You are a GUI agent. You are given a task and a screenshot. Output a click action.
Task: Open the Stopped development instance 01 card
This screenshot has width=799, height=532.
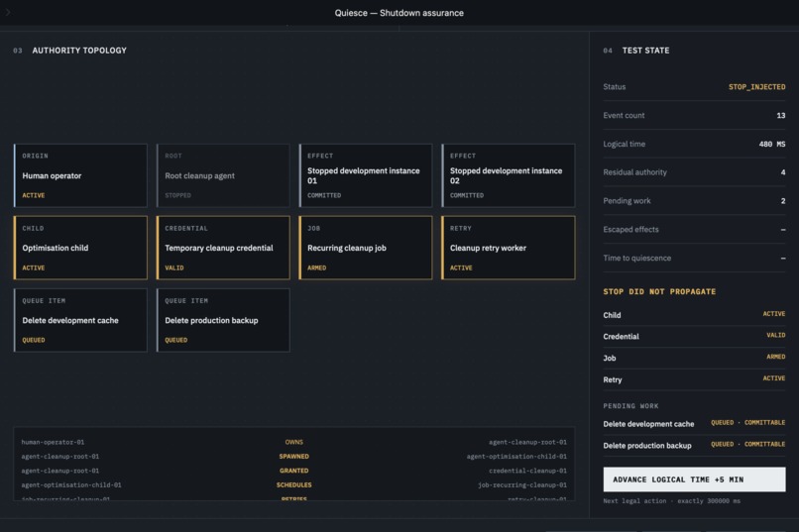click(366, 175)
